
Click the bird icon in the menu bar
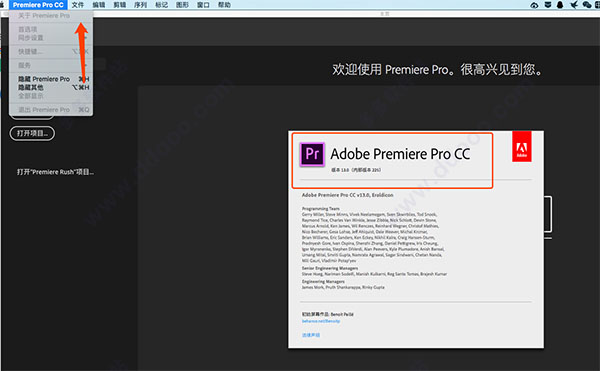click(574, 5)
